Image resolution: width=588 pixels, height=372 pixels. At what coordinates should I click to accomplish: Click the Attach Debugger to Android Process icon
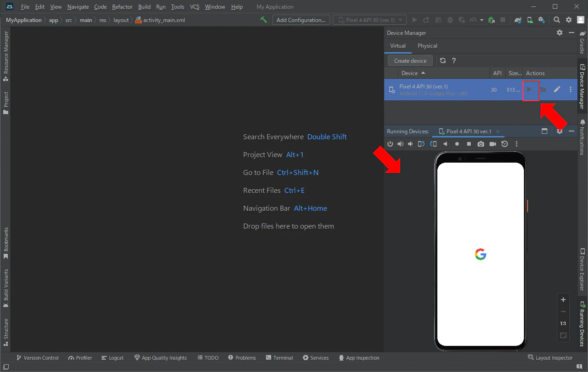click(492, 20)
